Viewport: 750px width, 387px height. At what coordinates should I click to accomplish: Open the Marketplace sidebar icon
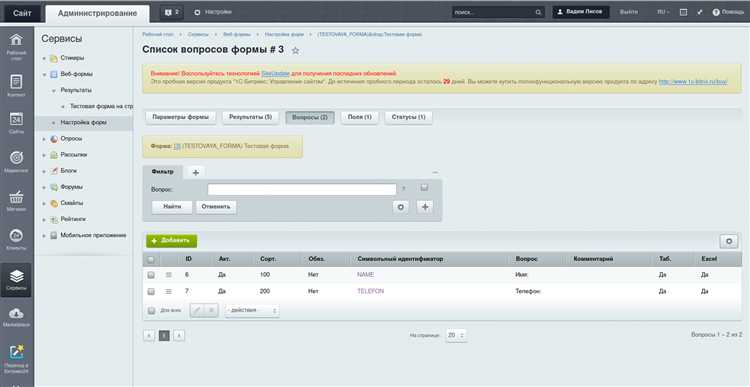[16, 317]
